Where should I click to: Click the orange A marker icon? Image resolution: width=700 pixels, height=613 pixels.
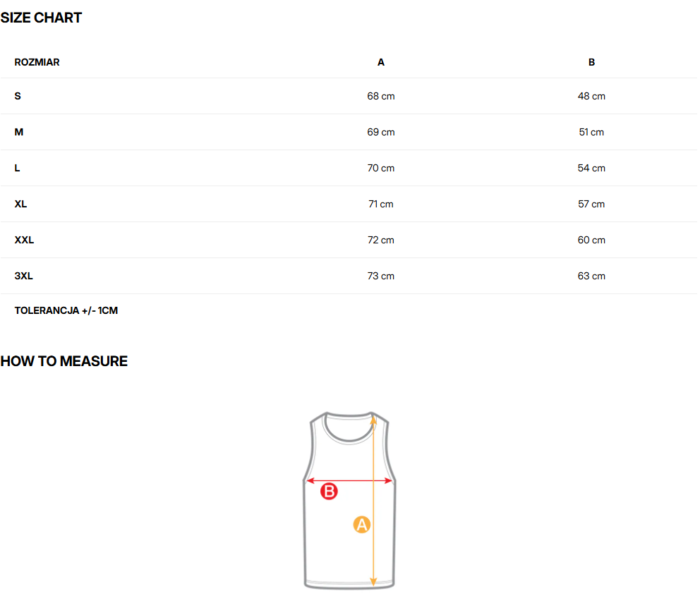click(361, 524)
